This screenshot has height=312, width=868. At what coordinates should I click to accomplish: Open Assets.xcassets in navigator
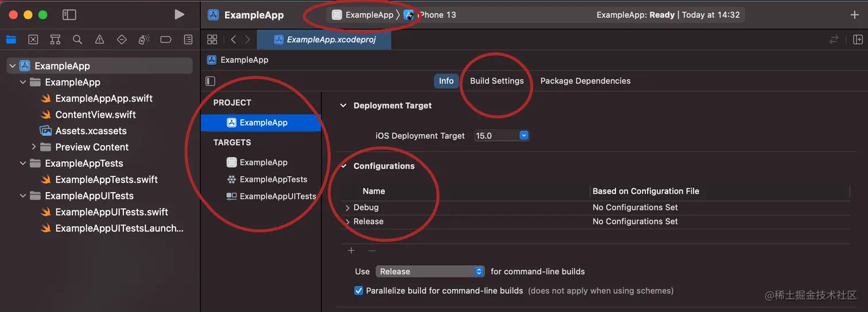[x=84, y=131]
